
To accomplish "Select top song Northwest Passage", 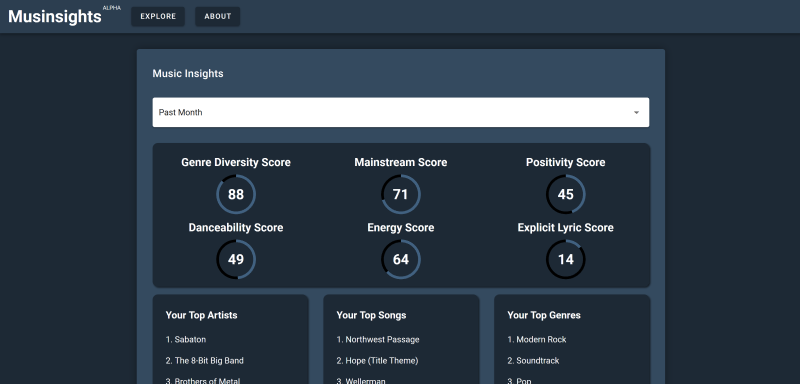I will (x=378, y=339).
